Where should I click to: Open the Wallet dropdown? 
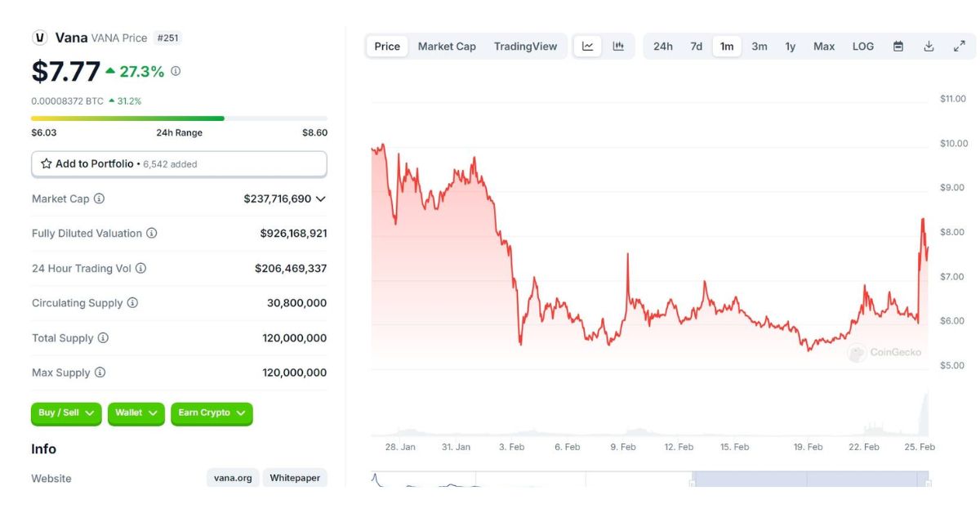pos(136,413)
